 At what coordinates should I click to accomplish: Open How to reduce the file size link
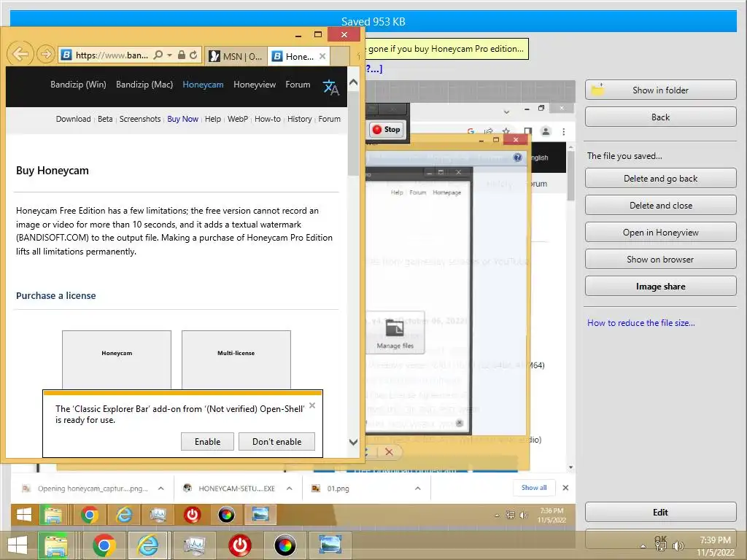point(640,323)
